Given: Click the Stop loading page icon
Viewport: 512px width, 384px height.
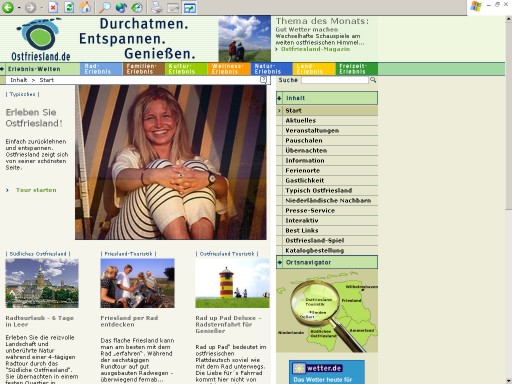Looking at the screenshot, I should (x=53, y=7).
